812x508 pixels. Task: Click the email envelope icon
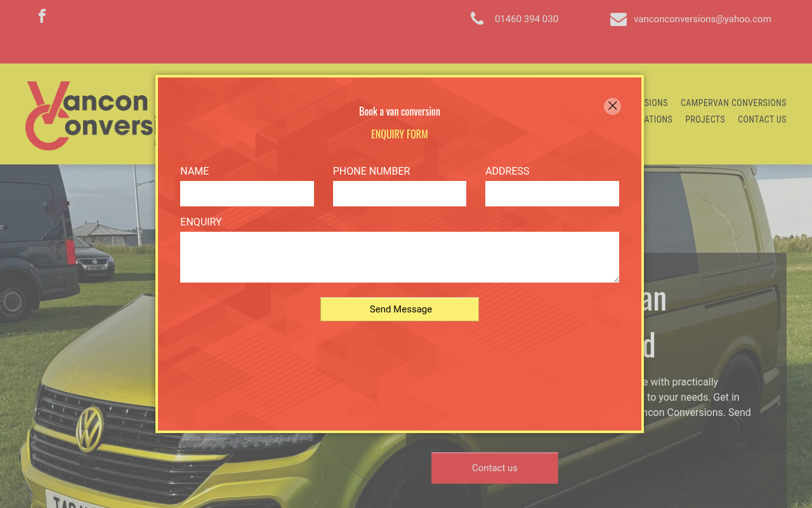pyautogui.click(x=618, y=20)
